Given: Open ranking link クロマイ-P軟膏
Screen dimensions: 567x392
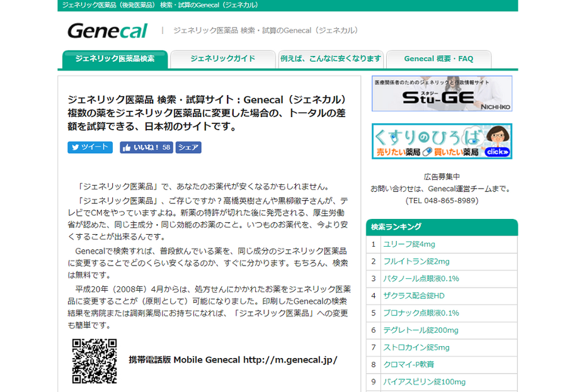Looking at the screenshot, I should [x=409, y=364].
